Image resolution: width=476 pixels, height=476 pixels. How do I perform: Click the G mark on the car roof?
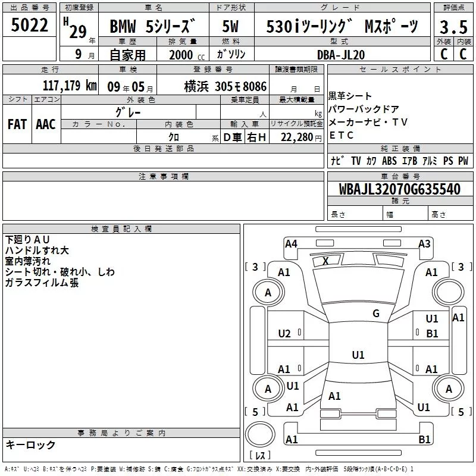pos(375,314)
